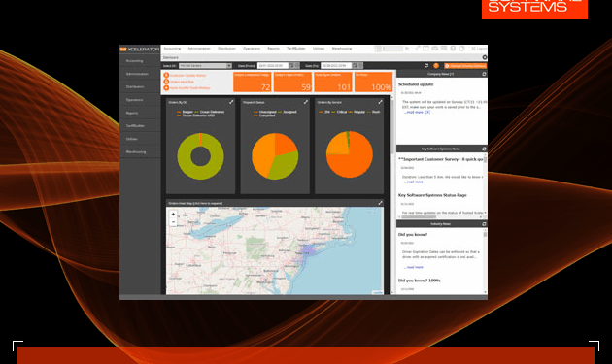Select Warehousing in the left sidebar
The image size is (612, 364).
tap(140, 151)
